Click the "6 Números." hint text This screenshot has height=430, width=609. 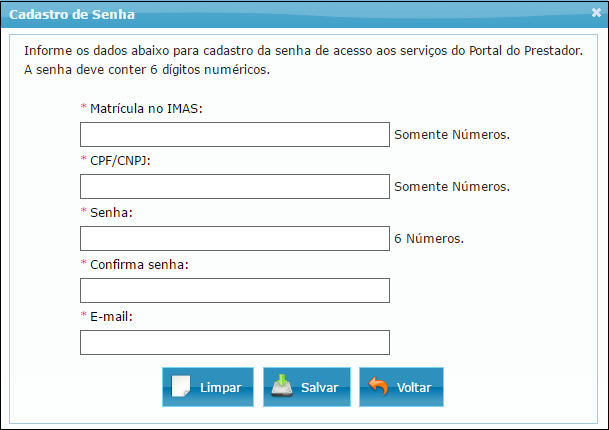[430, 240]
